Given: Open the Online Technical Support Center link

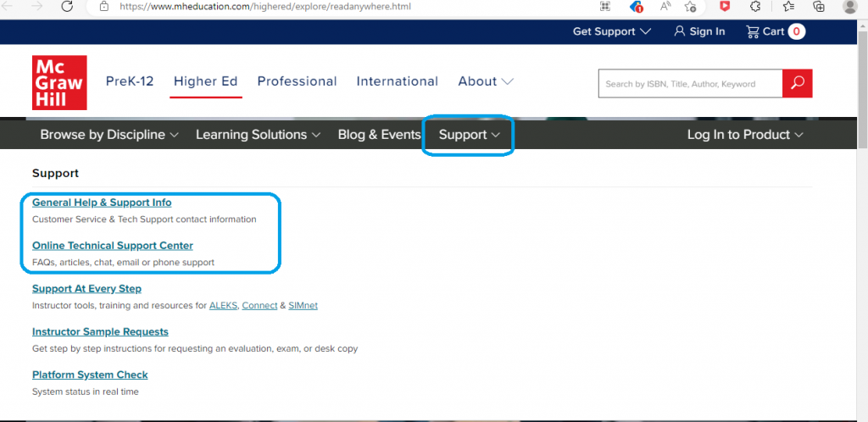Looking at the screenshot, I should coord(112,246).
